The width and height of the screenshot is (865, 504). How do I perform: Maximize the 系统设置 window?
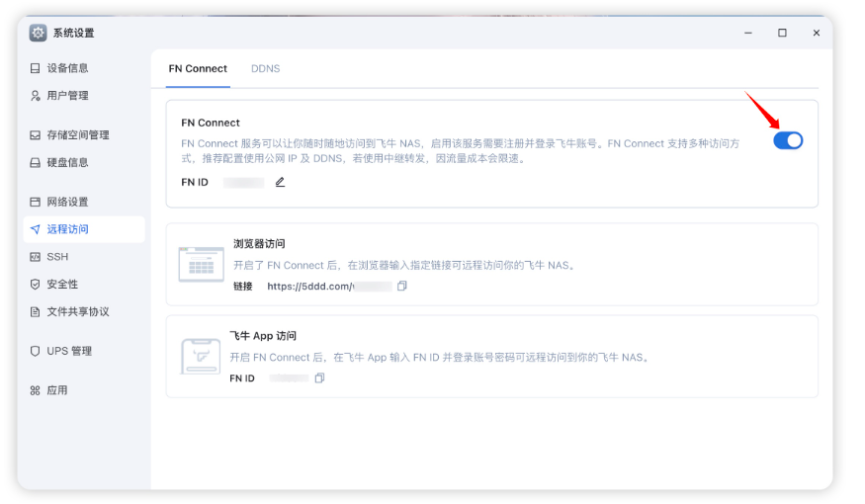click(782, 33)
